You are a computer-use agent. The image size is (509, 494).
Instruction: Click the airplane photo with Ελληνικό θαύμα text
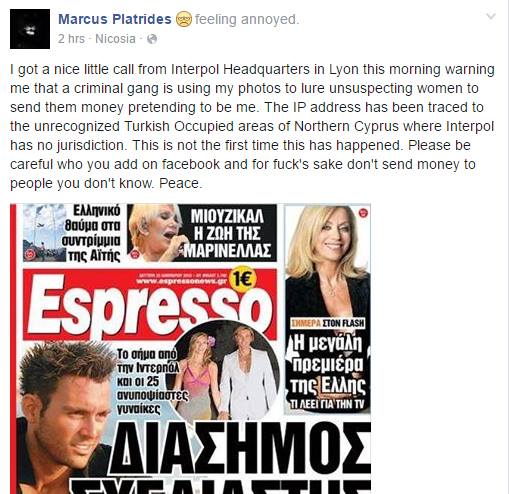72,233
